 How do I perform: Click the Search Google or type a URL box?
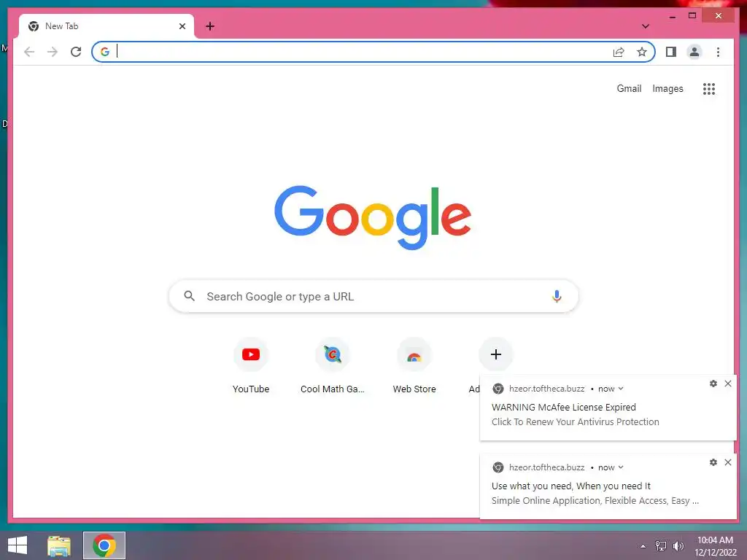[x=373, y=296]
